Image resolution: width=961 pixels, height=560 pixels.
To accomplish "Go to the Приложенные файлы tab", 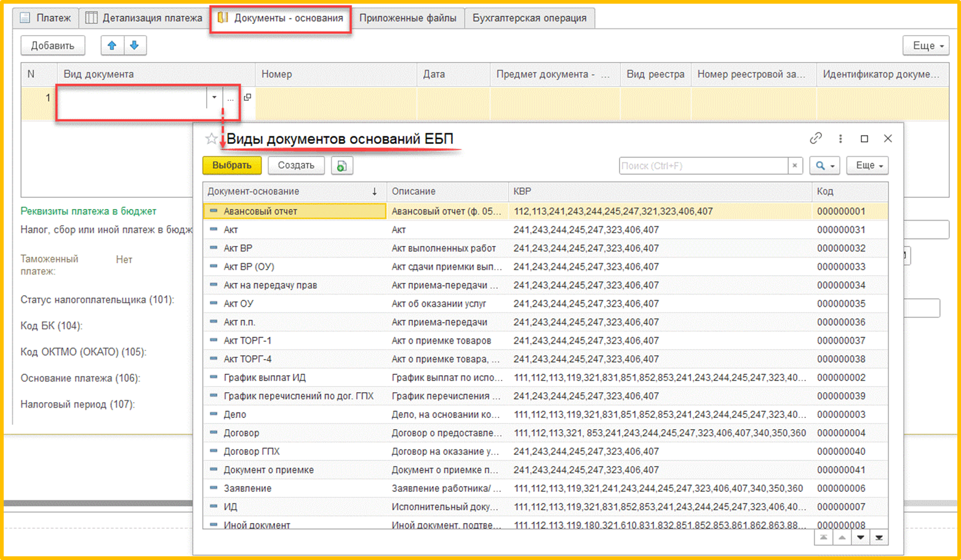I will click(x=408, y=18).
